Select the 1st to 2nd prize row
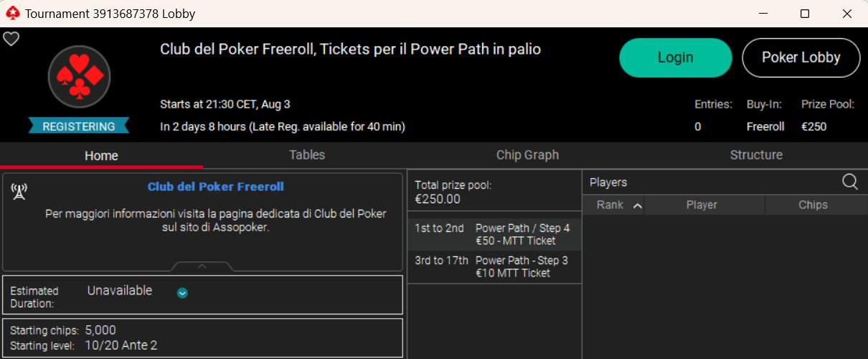868x359 pixels. click(x=494, y=235)
